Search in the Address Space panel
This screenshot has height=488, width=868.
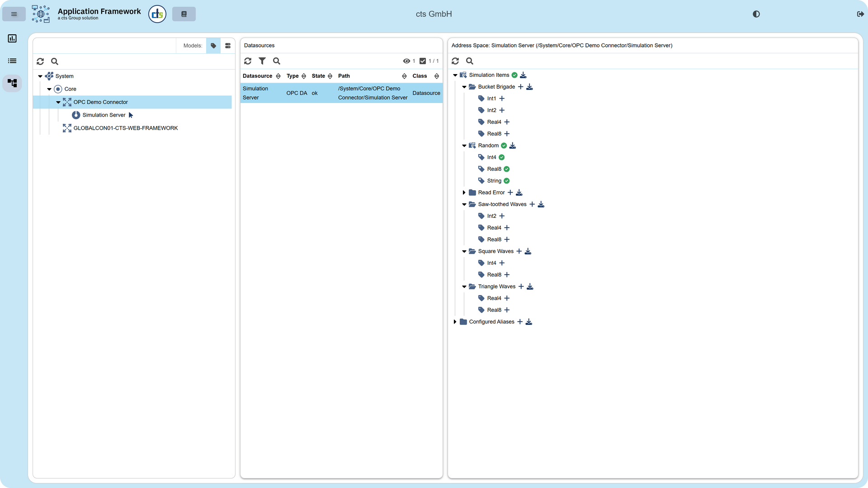click(x=470, y=61)
